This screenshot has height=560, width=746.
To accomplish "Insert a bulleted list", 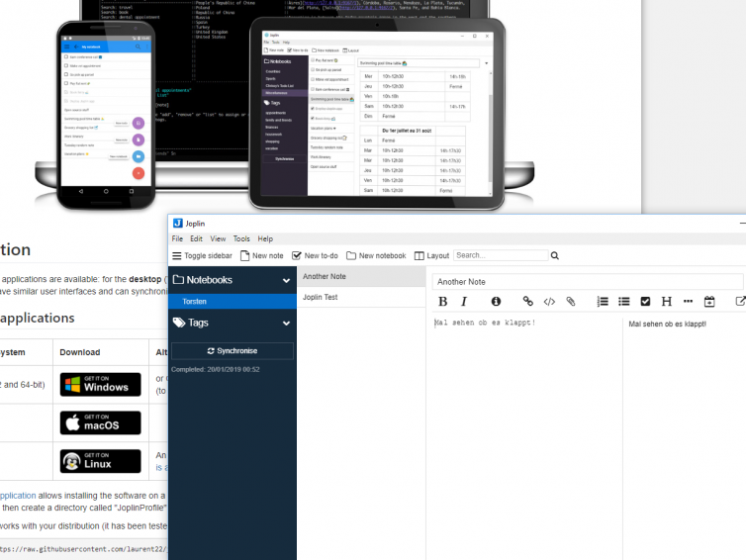I will click(x=624, y=302).
